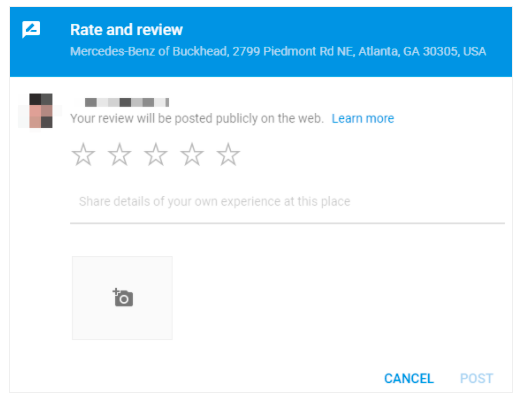The width and height of the screenshot is (519, 400).
Task: Add a photo using camera icon
Action: 122,298
